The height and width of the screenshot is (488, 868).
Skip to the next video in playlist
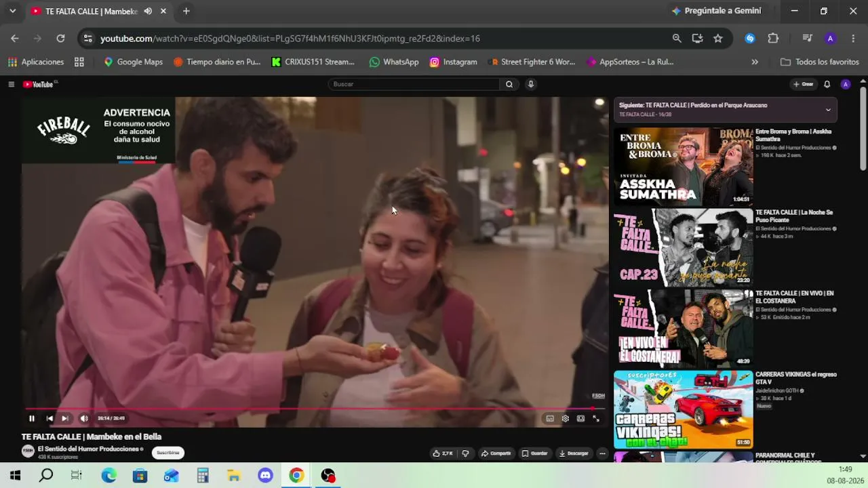[x=64, y=418]
